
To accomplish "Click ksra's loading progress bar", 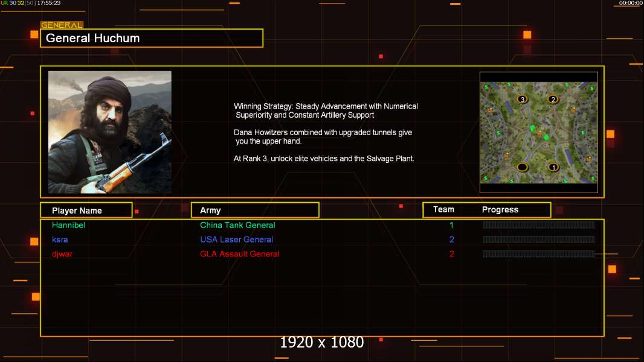I will pyautogui.click(x=539, y=240).
